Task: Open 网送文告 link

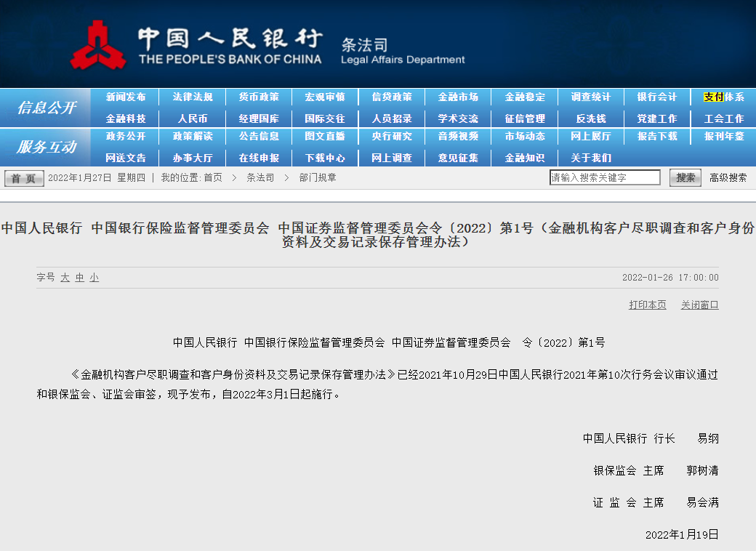Action: click(126, 158)
